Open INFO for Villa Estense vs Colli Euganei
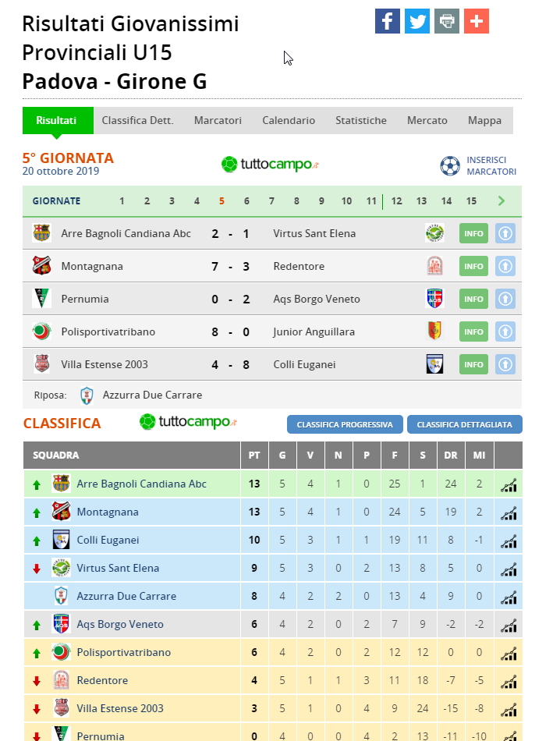The image size is (560, 741). (x=473, y=364)
